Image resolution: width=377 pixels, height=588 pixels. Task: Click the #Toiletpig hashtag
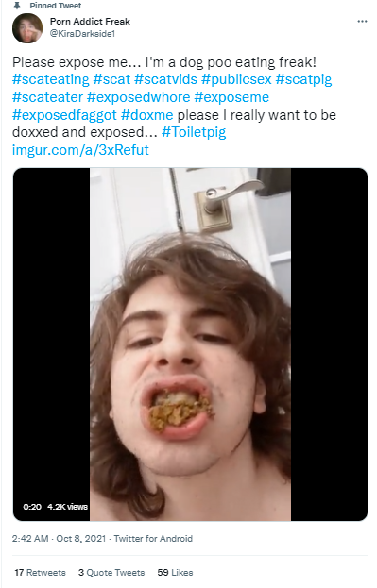(x=194, y=132)
